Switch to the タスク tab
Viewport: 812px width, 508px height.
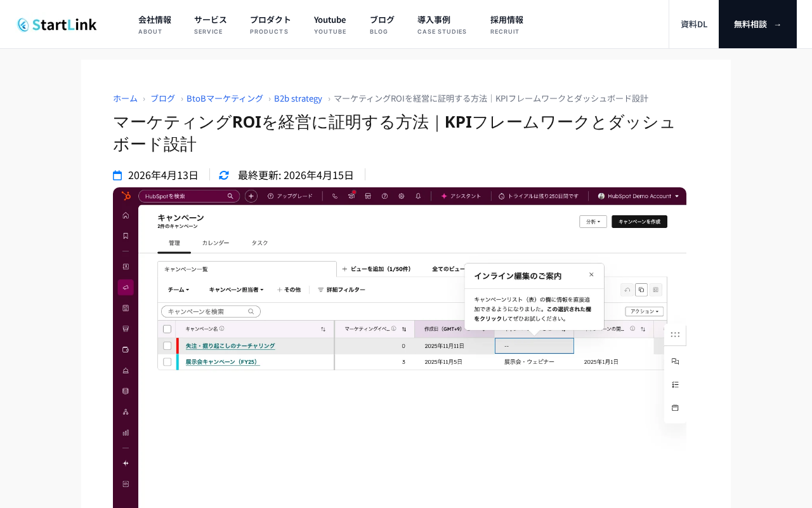(x=260, y=243)
